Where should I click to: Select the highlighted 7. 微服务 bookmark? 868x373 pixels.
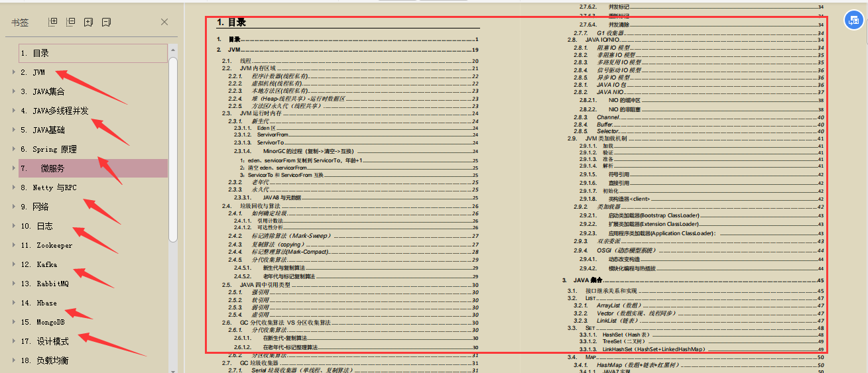[x=92, y=168]
